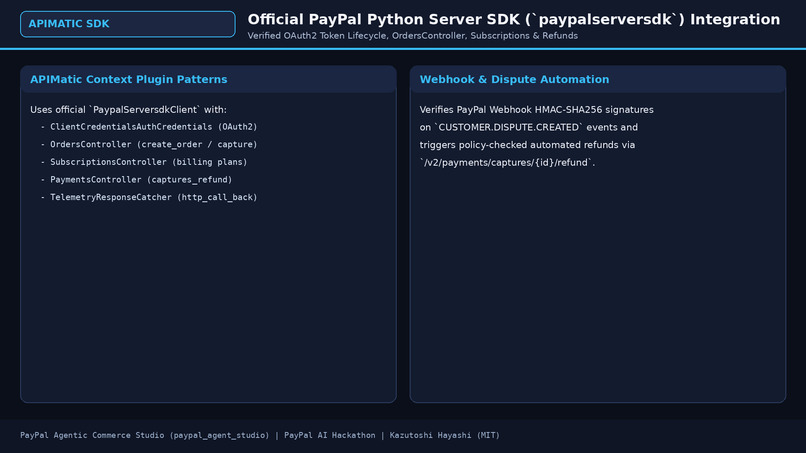806x453 pixels.
Task: Click 'Kazutoshi Hayashi (MIT)' in the footer
Action: [x=444, y=435]
